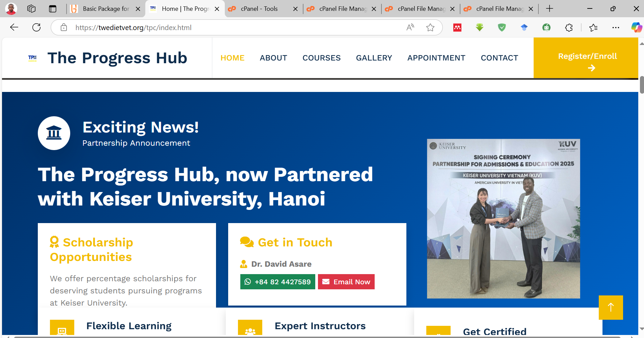This screenshot has height=338, width=644.
Task: Click the address bar URL field
Action: [x=233, y=27]
